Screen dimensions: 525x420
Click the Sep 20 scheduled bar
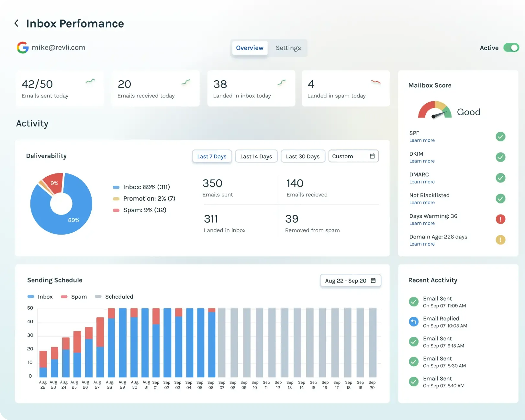click(373, 343)
